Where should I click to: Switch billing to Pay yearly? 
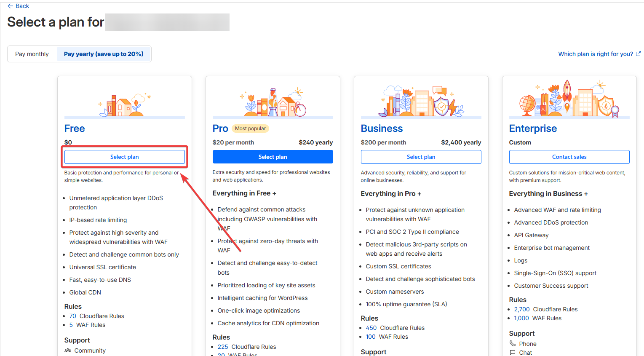pyautogui.click(x=104, y=54)
